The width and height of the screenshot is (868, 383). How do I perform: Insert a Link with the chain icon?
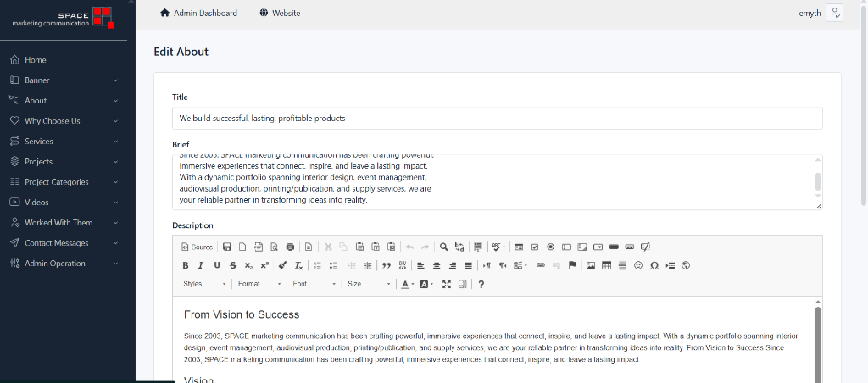pos(541,266)
